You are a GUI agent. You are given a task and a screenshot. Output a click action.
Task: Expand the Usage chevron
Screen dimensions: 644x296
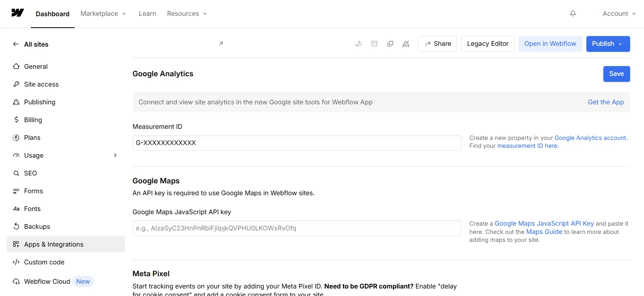[115, 155]
